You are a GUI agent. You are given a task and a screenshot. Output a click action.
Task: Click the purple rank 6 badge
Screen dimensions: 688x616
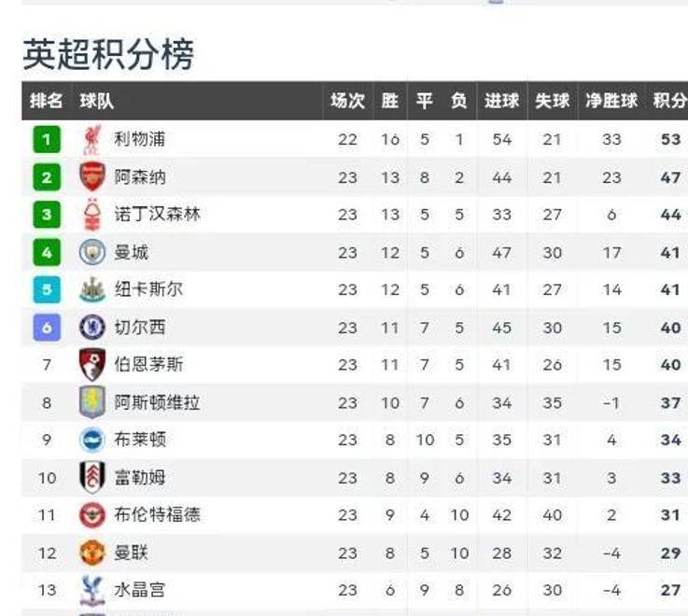[x=47, y=328]
